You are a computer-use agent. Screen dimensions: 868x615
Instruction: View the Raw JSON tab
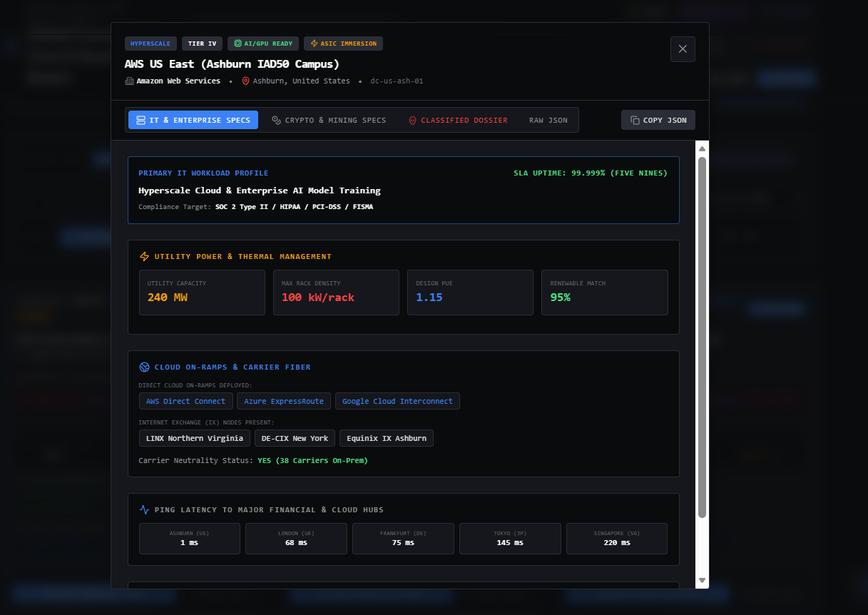click(x=548, y=120)
